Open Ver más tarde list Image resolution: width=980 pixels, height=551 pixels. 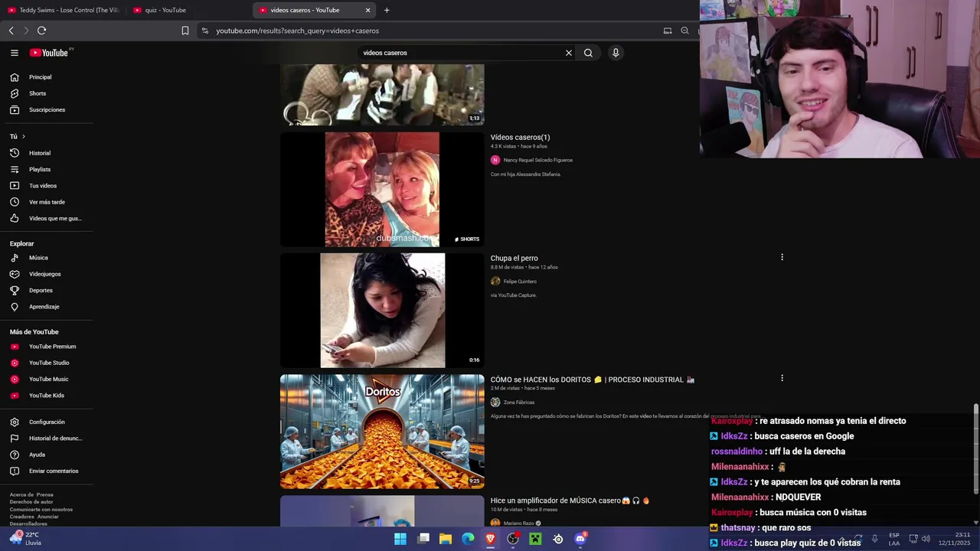[x=47, y=202]
